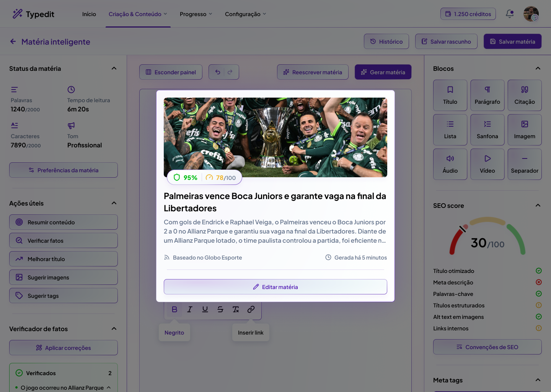Toggle strikethrough formatting

[220, 309]
